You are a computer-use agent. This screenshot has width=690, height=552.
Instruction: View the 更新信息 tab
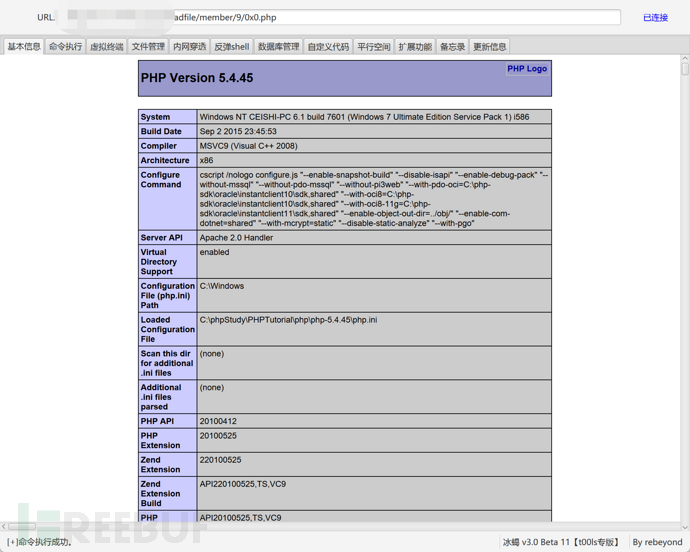pos(490,47)
